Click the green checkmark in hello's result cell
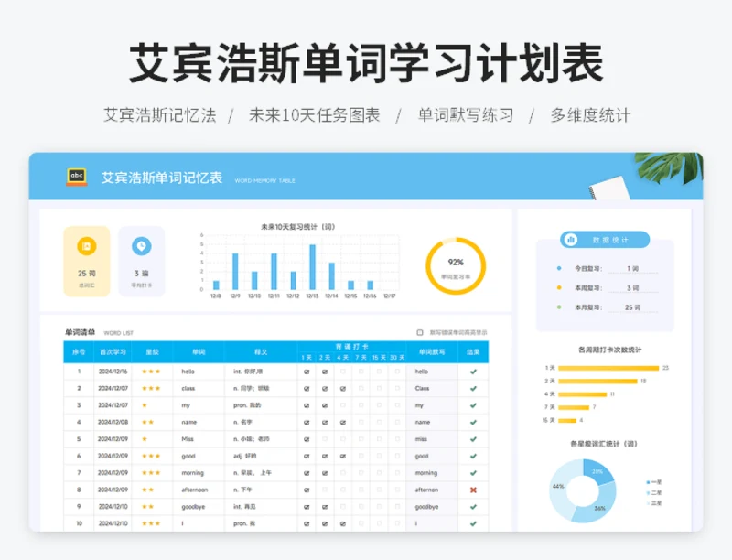 coord(473,372)
